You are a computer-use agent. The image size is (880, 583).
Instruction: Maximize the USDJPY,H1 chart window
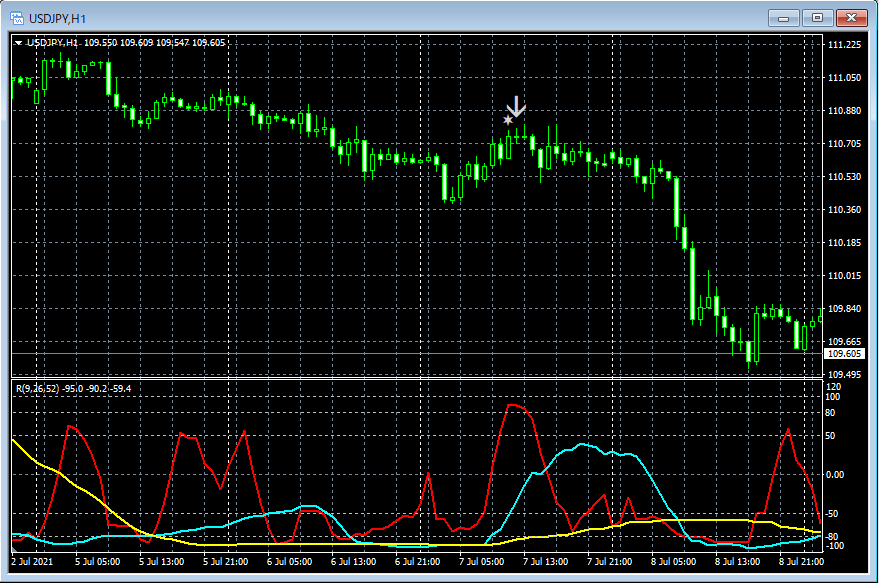click(x=817, y=19)
